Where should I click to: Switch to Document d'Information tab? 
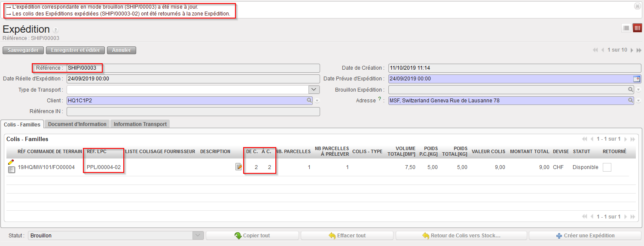point(77,124)
